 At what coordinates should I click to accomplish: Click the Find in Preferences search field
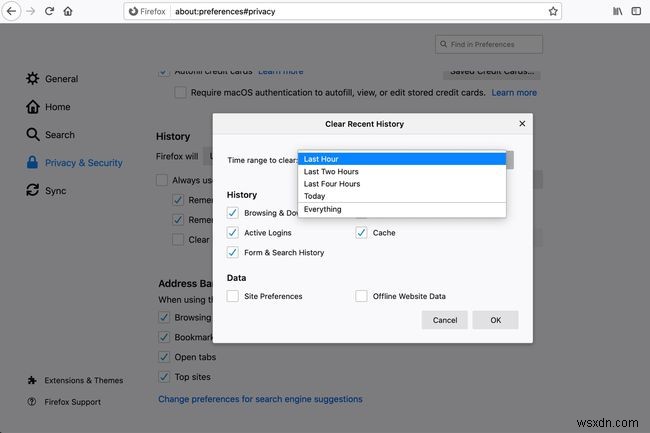pos(489,44)
